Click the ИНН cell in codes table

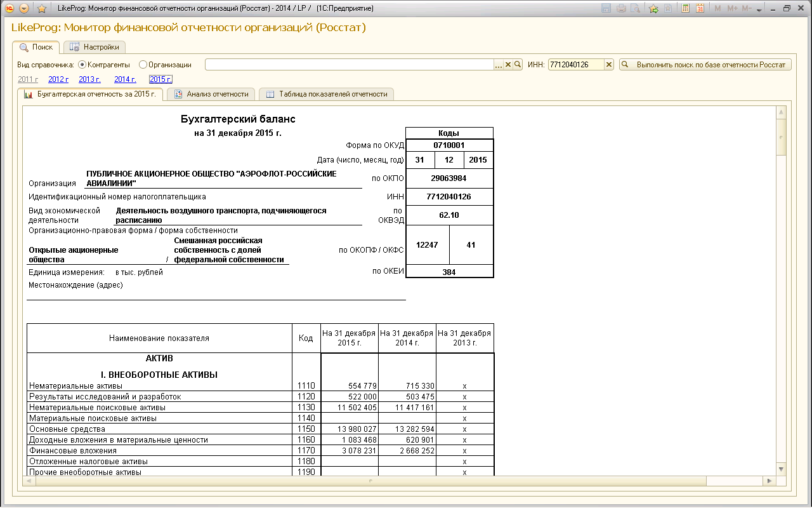449,197
